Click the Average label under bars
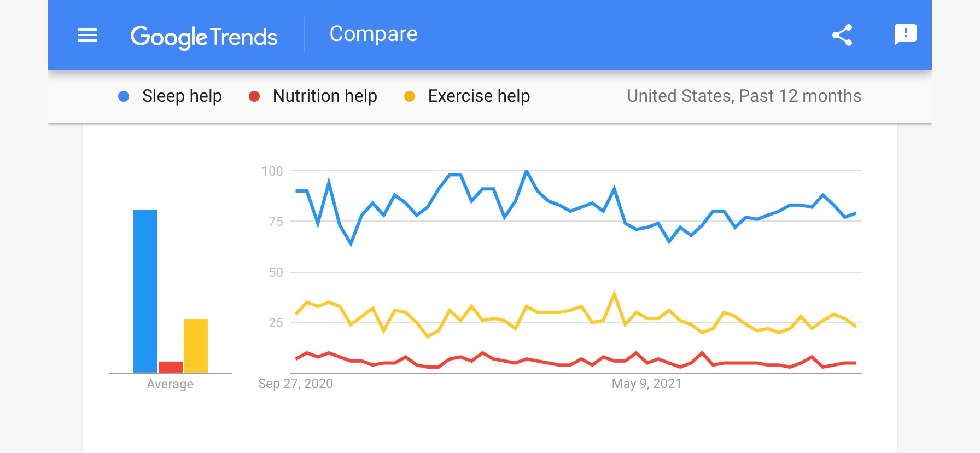Viewport: 980px width, 453px height. coord(170,384)
